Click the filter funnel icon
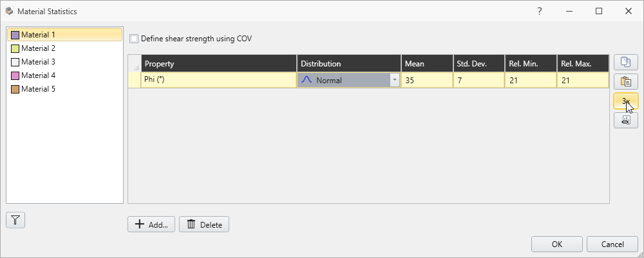This screenshot has width=644, height=258. (x=15, y=220)
